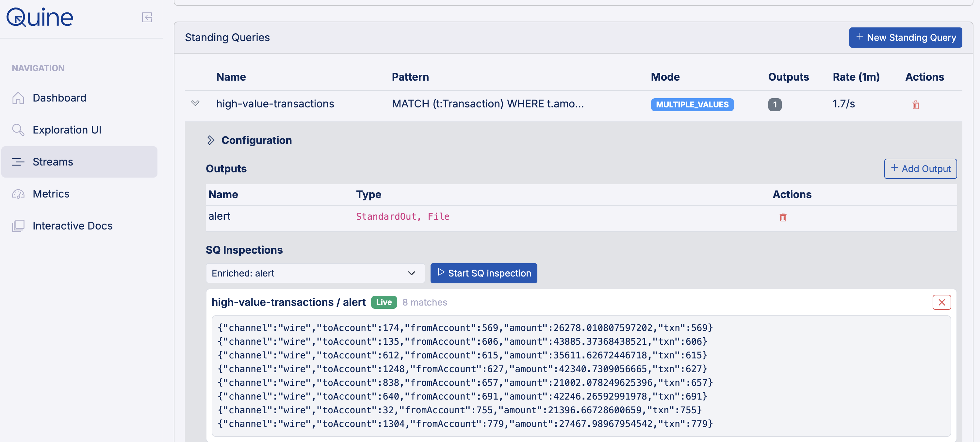Viewport: 980px width, 442px height.
Task: Click the outputs count badge 1
Action: [775, 104]
